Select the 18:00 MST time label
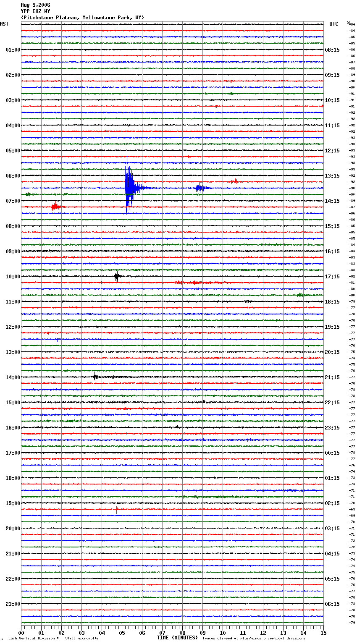This screenshot has width=357, height=644. tap(13, 478)
